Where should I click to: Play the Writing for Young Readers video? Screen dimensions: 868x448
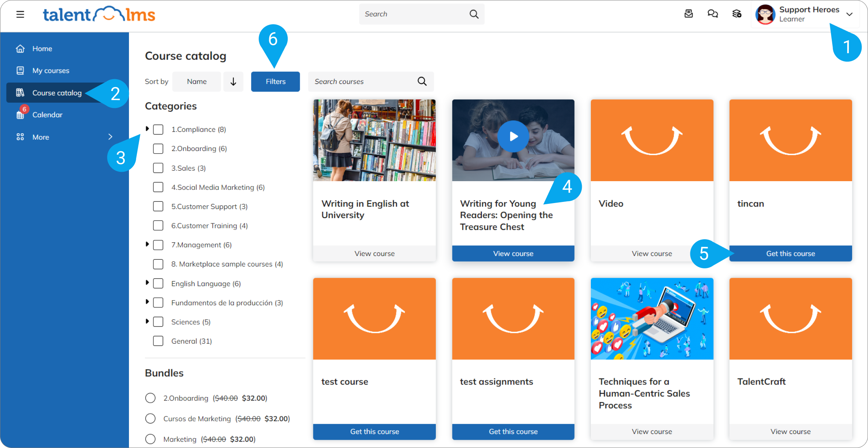[x=513, y=136]
